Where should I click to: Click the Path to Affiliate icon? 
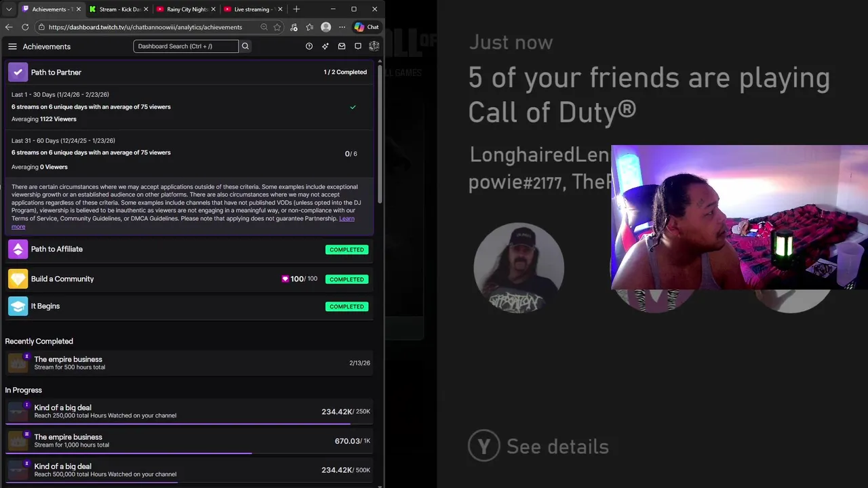[x=18, y=249]
